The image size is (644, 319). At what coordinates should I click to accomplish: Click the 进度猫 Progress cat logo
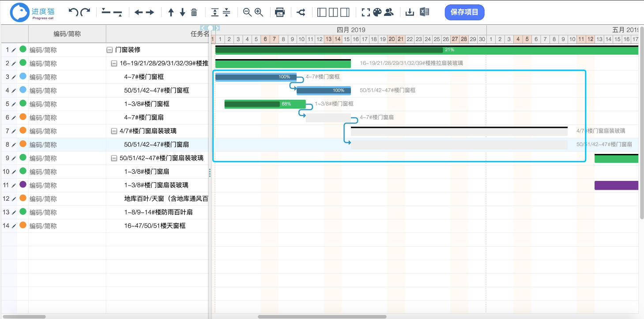pyautogui.click(x=32, y=12)
